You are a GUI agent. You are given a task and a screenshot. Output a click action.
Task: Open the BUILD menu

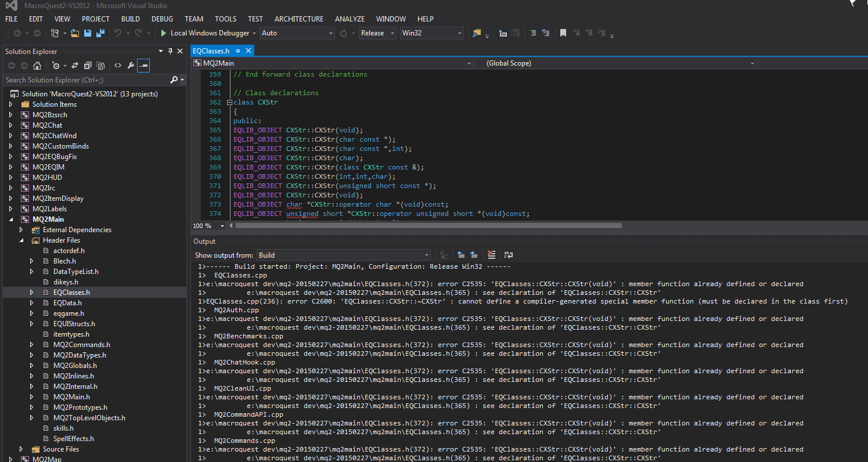[x=131, y=19]
